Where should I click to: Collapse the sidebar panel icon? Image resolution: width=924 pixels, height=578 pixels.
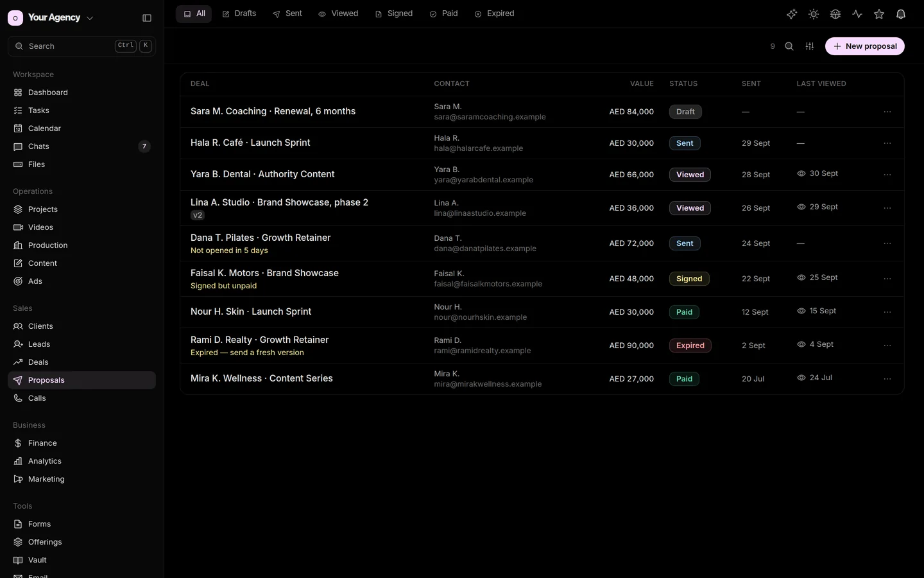click(x=147, y=18)
